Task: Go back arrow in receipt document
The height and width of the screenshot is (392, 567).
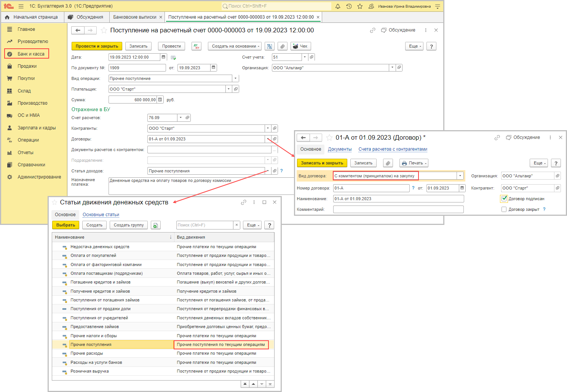Action: point(78,30)
